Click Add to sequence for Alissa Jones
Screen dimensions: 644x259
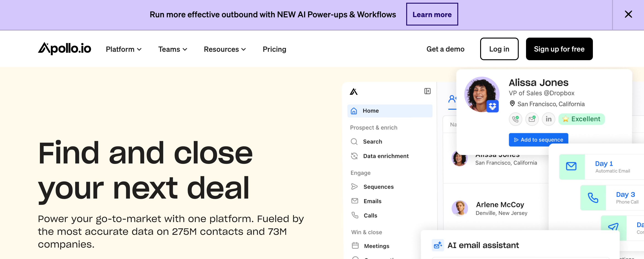(538, 140)
